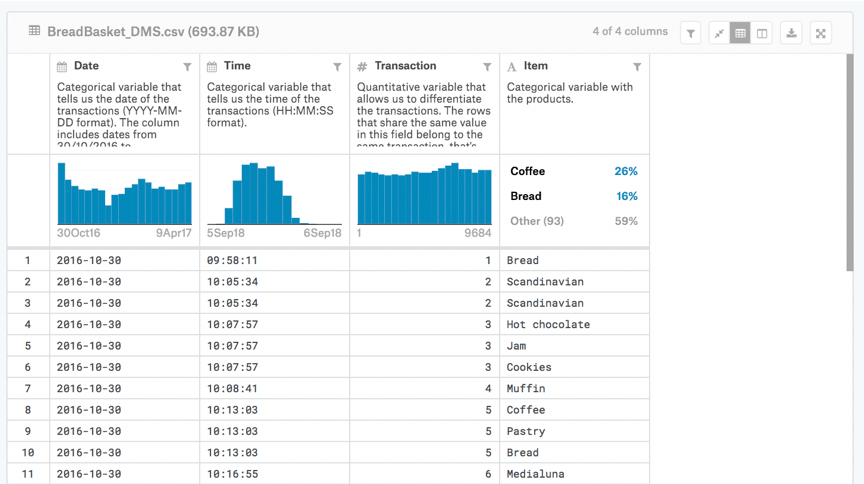Download the BreadBasket_DMS.csv file

(791, 33)
